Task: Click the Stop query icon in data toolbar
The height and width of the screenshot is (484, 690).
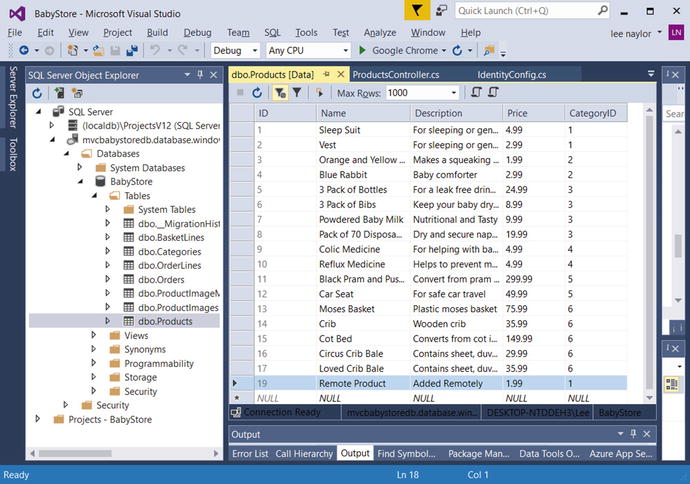Action: pyautogui.click(x=240, y=92)
